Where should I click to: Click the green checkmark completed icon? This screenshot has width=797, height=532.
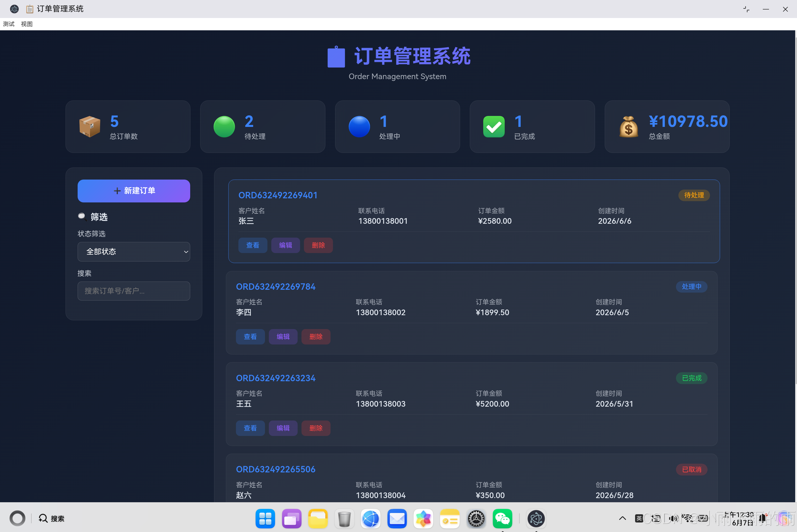[x=494, y=127]
